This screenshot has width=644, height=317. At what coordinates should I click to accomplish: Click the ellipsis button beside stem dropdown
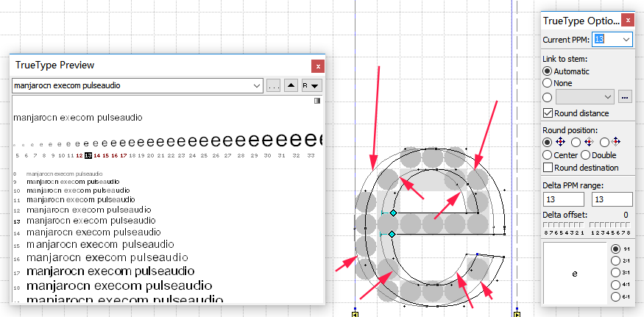tap(625, 97)
